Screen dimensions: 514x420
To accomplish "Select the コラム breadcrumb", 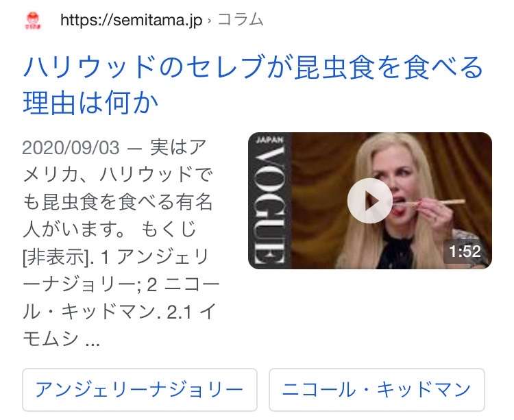I will [241, 20].
